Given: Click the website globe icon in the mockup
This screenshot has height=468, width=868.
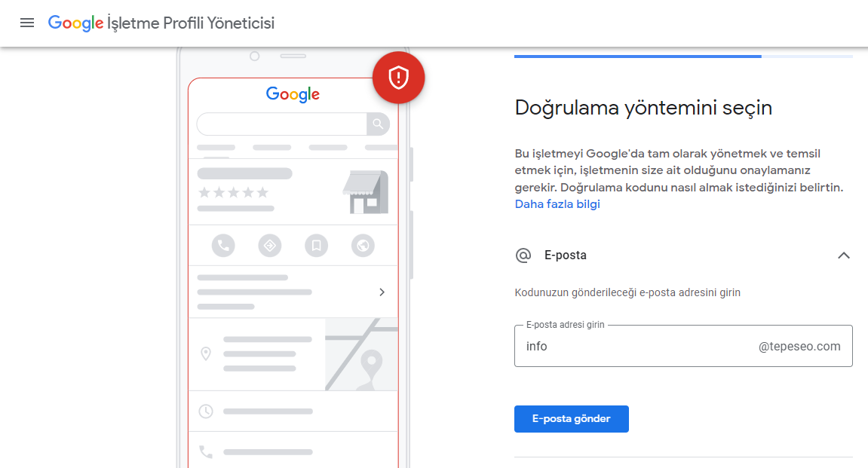Looking at the screenshot, I should pyautogui.click(x=363, y=245).
